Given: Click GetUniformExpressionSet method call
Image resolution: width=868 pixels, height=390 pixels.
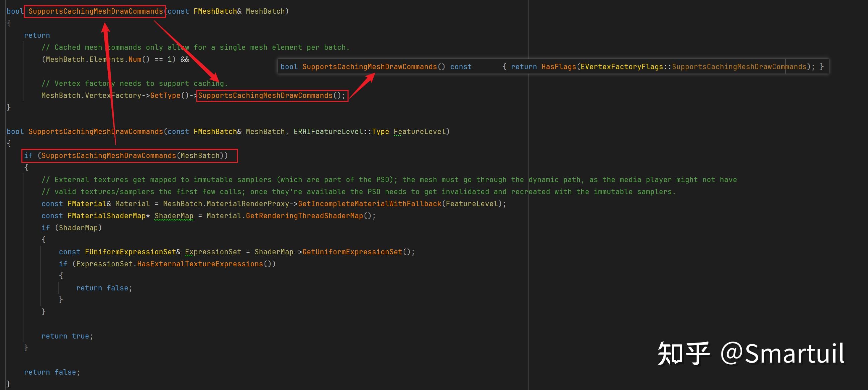Looking at the screenshot, I should click(x=352, y=252).
